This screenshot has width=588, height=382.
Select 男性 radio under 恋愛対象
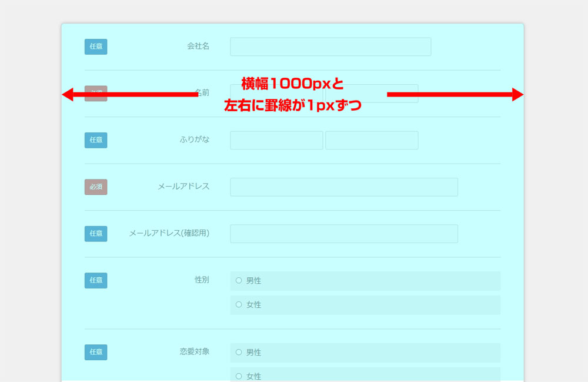click(x=239, y=352)
